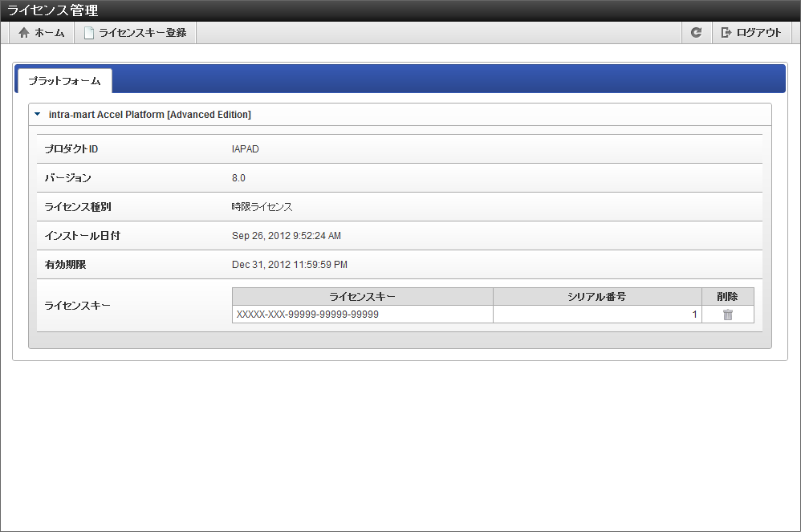The image size is (801, 532).
Task: Click the プロダクトID label
Action: [71, 149]
